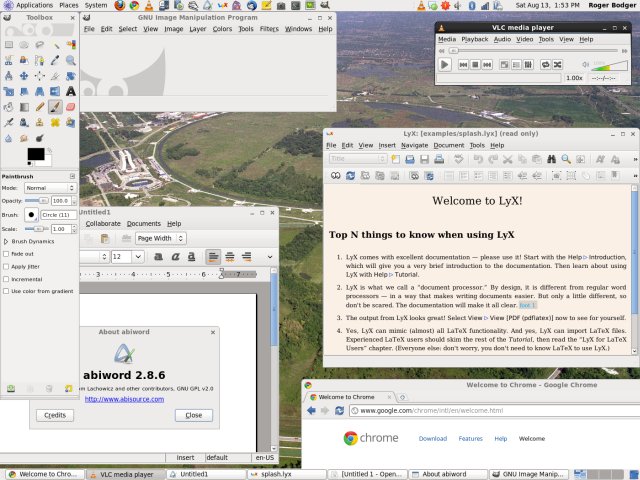Click Chrome's back arrow button
The image size is (640, 480).
pos(313,410)
